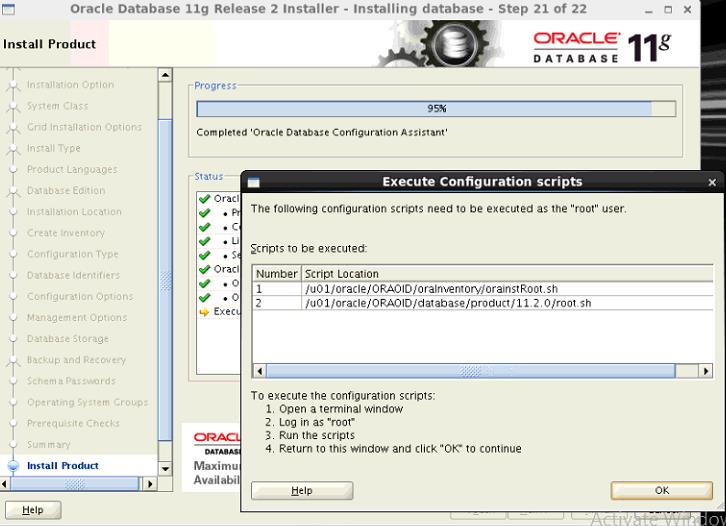Click the Number column header
726x526 pixels.
(x=276, y=274)
